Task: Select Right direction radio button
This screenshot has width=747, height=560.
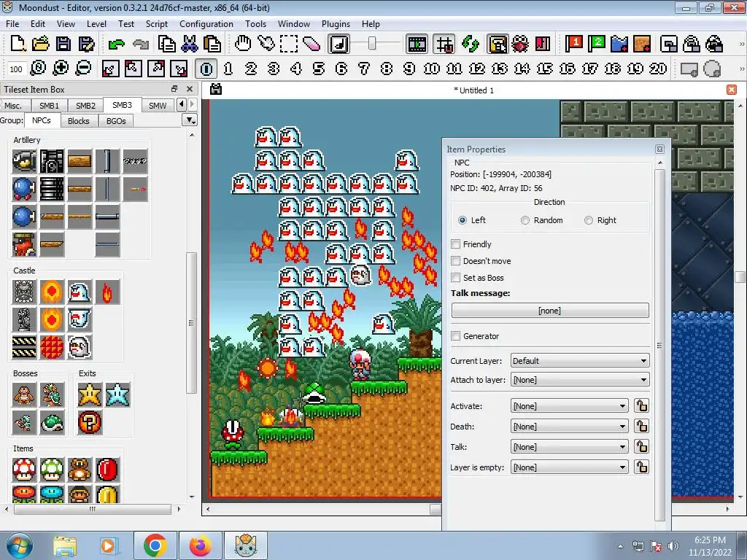Action: (589, 220)
